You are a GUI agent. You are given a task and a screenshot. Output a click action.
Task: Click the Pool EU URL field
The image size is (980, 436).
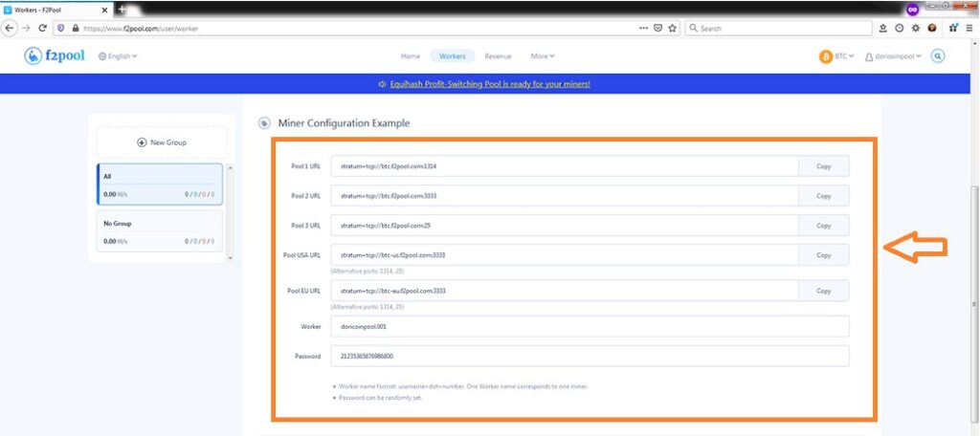coord(565,291)
